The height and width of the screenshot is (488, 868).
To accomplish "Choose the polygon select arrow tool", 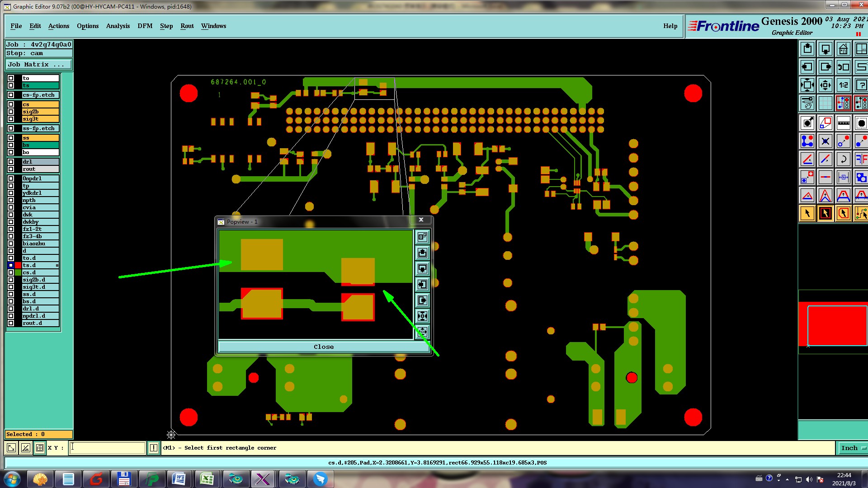I will pos(843,213).
